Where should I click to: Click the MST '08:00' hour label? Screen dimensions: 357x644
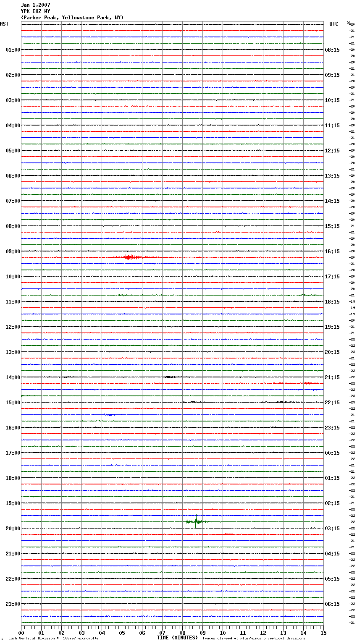[13, 226]
